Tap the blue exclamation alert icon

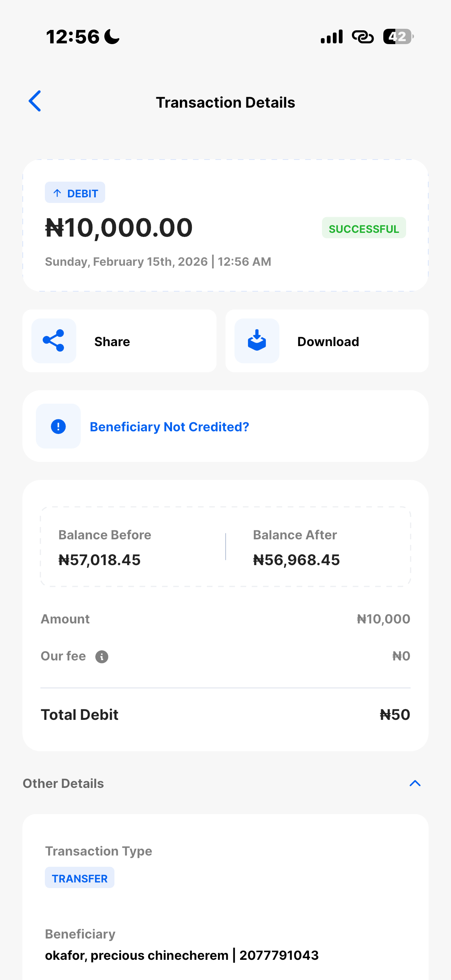pos(58,426)
